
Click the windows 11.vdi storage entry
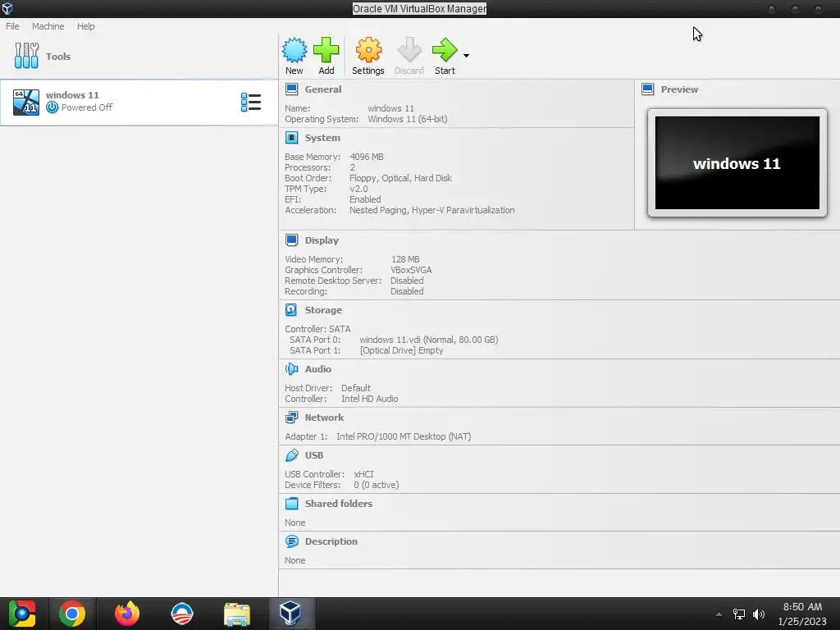click(428, 340)
